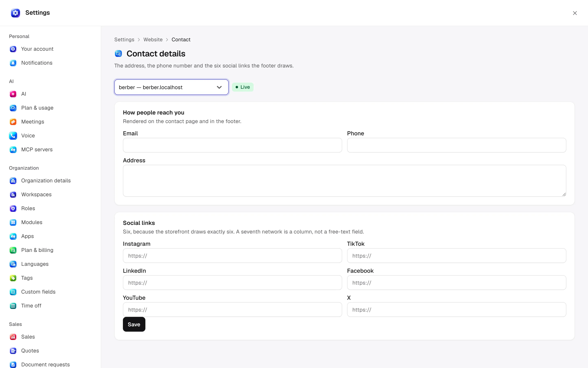
Task: Click the red Sales chart icon
Action: tap(13, 337)
